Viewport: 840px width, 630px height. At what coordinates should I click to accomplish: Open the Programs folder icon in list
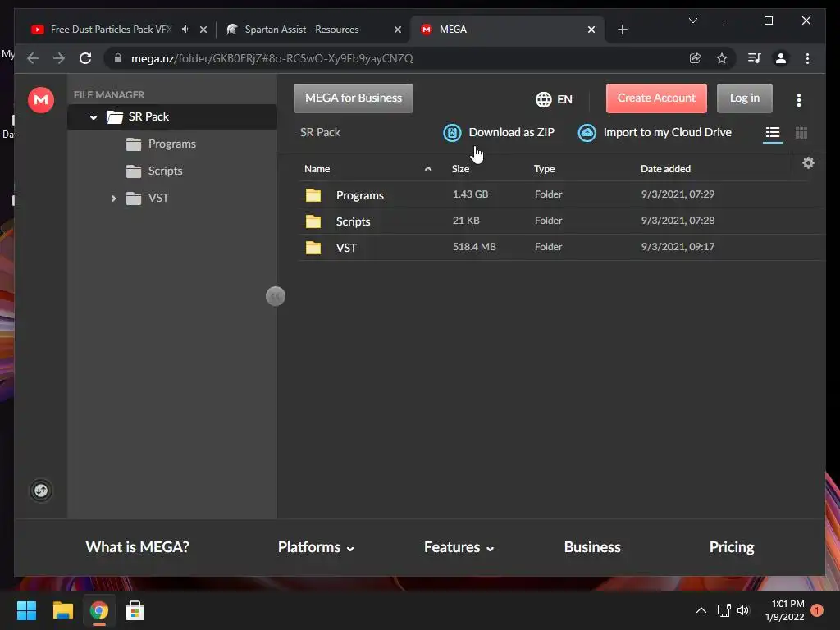tap(313, 195)
